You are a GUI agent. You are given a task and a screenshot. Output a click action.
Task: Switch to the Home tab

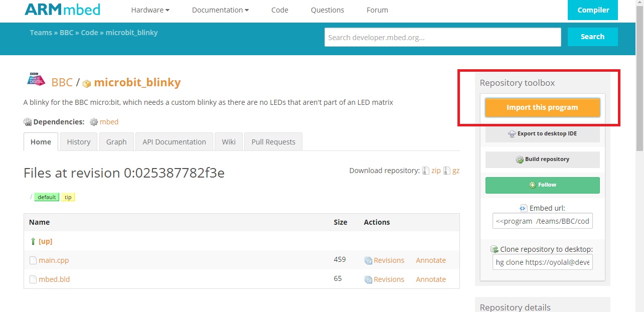[x=41, y=142]
